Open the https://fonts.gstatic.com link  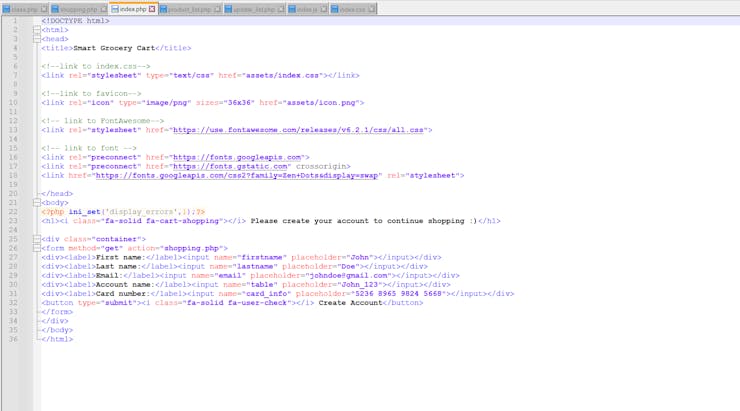(x=230, y=166)
